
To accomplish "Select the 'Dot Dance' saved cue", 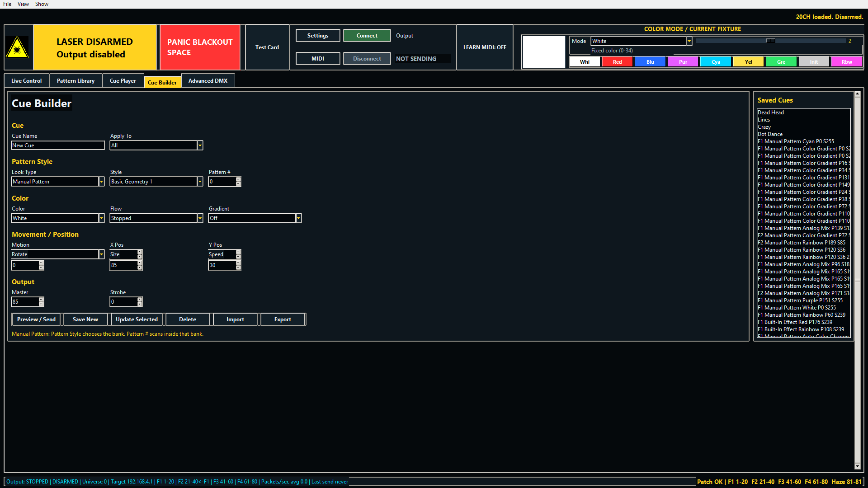I will (804, 134).
